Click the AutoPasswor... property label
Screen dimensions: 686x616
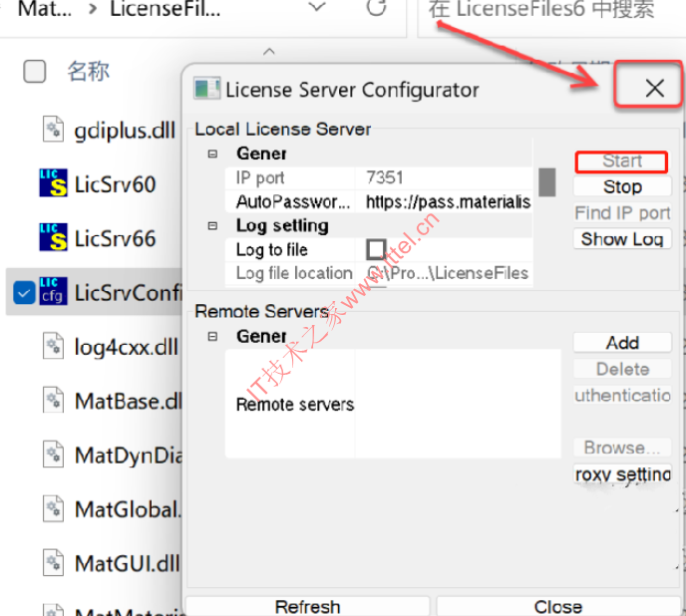(293, 201)
